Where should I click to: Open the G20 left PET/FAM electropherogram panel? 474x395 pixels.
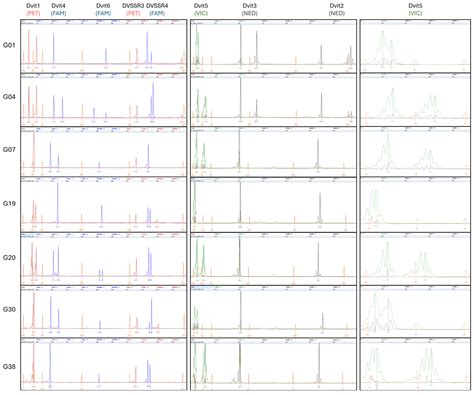pos(103,259)
